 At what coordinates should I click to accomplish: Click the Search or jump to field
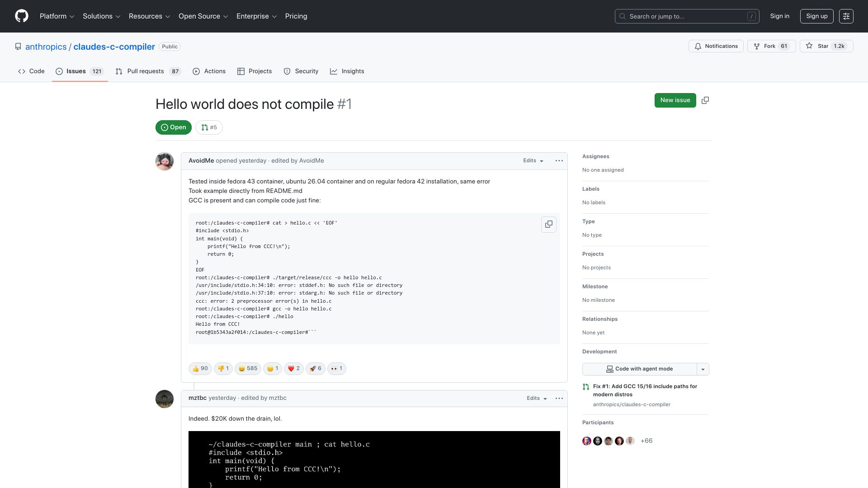tap(687, 16)
